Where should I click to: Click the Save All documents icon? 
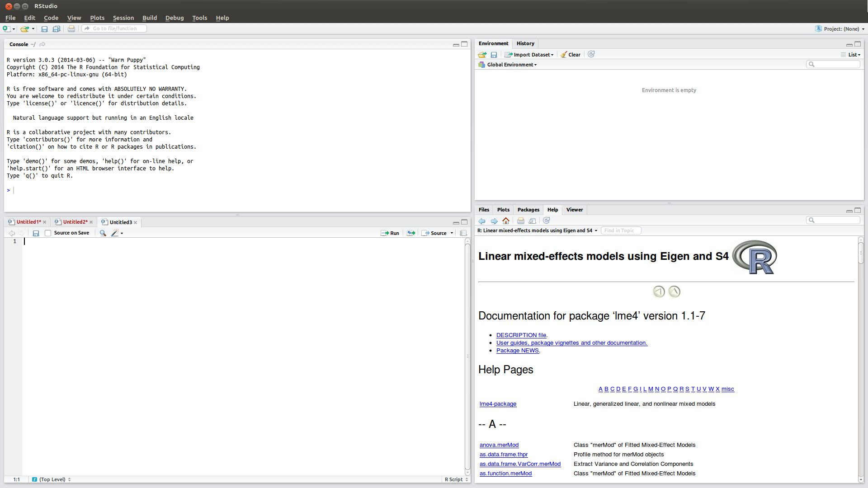(x=57, y=28)
